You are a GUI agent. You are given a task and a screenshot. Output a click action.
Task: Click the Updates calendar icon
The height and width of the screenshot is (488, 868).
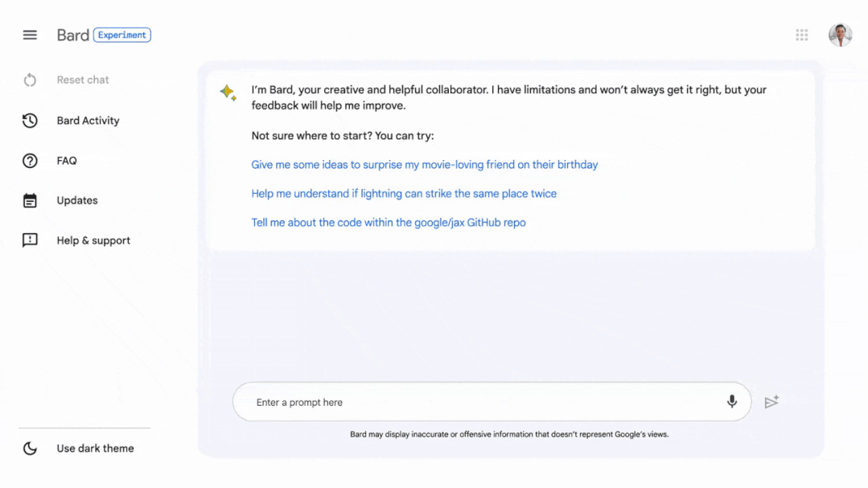click(x=30, y=201)
